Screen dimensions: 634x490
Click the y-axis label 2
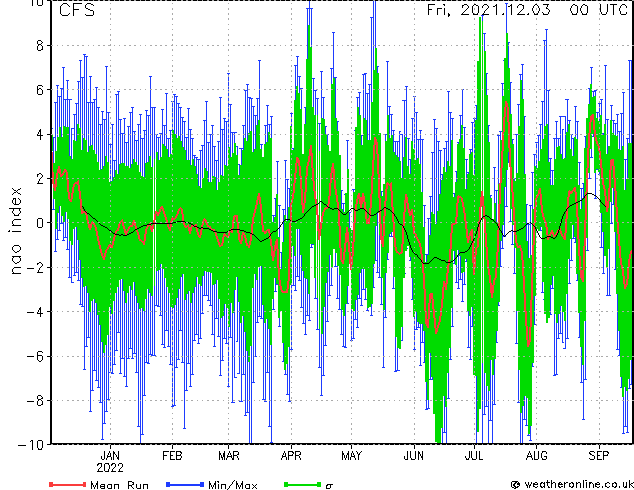click(x=40, y=179)
